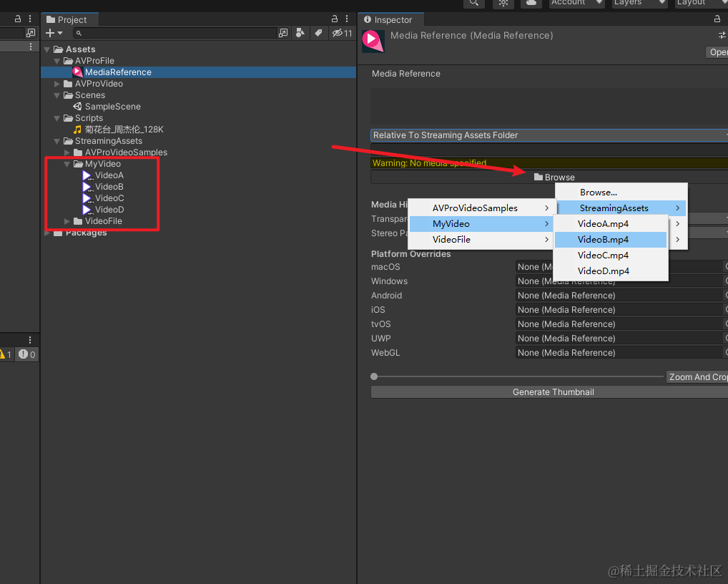Viewport: 728px width, 584px height.
Task: Click the search by type icon
Action: 300,33
